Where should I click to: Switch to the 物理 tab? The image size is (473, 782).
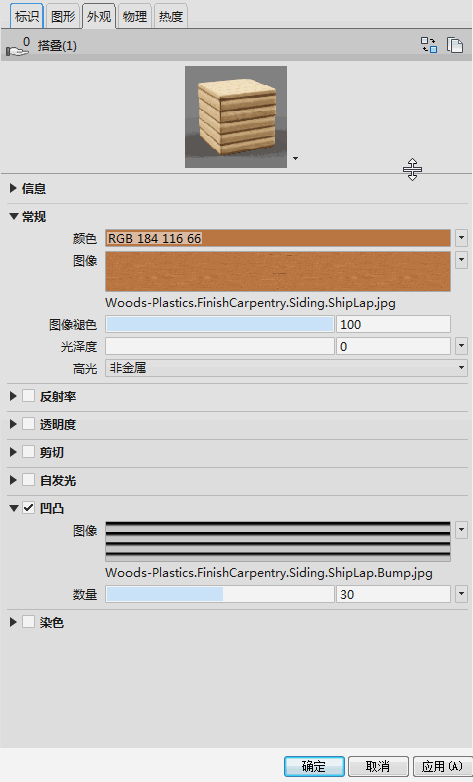(x=135, y=16)
